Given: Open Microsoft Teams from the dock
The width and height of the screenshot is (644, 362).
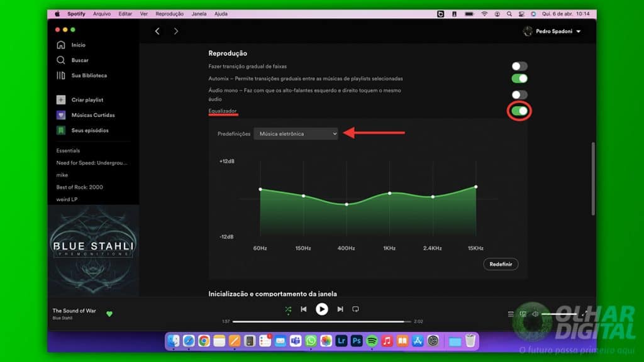Looking at the screenshot, I should click(296, 341).
